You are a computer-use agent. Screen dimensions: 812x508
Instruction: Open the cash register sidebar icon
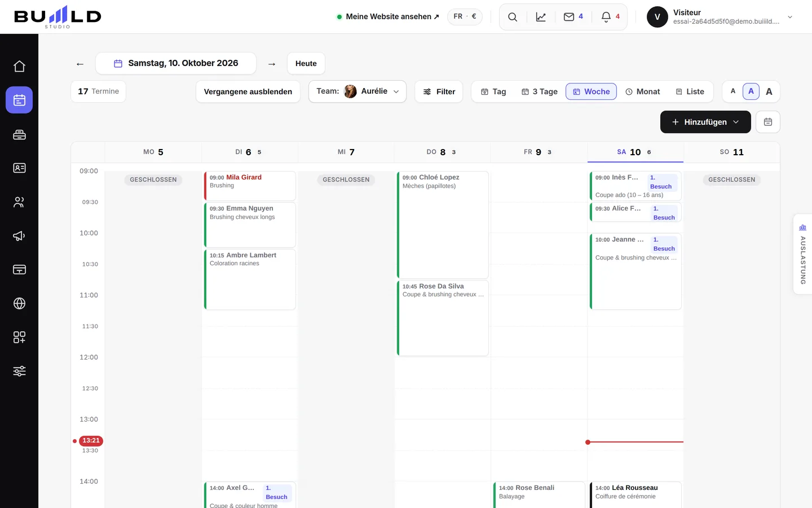coord(19,134)
